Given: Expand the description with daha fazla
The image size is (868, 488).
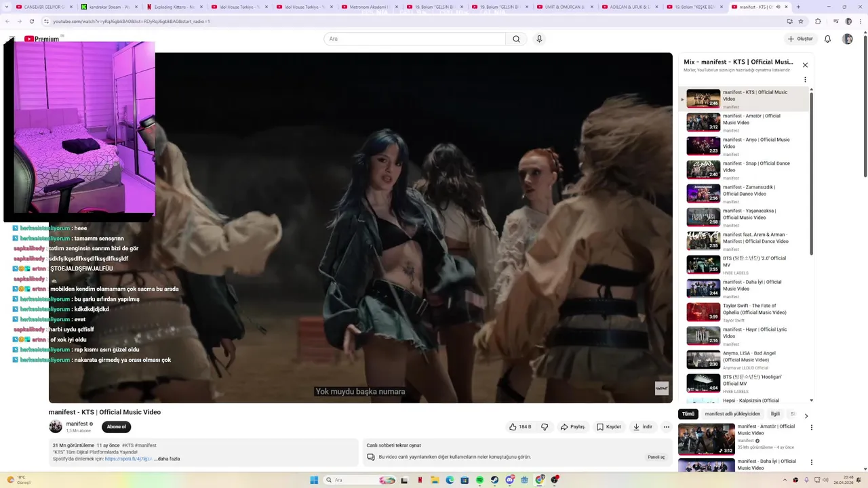Looking at the screenshot, I should tap(167, 459).
